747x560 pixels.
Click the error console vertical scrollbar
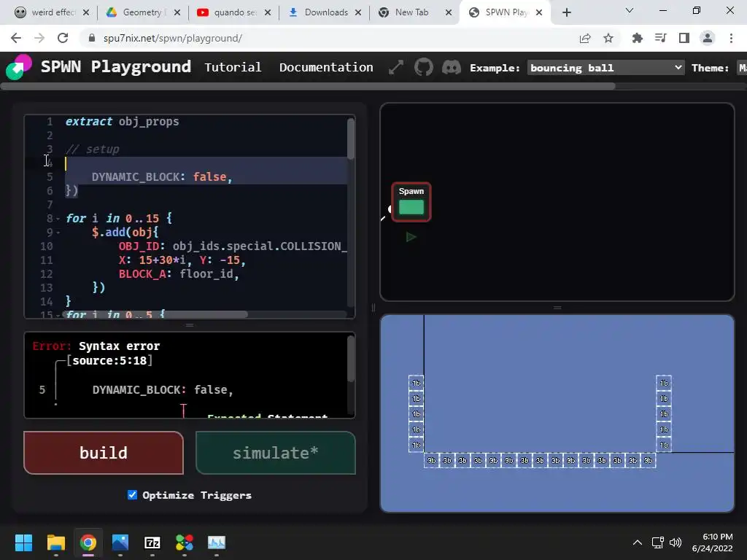(x=351, y=359)
